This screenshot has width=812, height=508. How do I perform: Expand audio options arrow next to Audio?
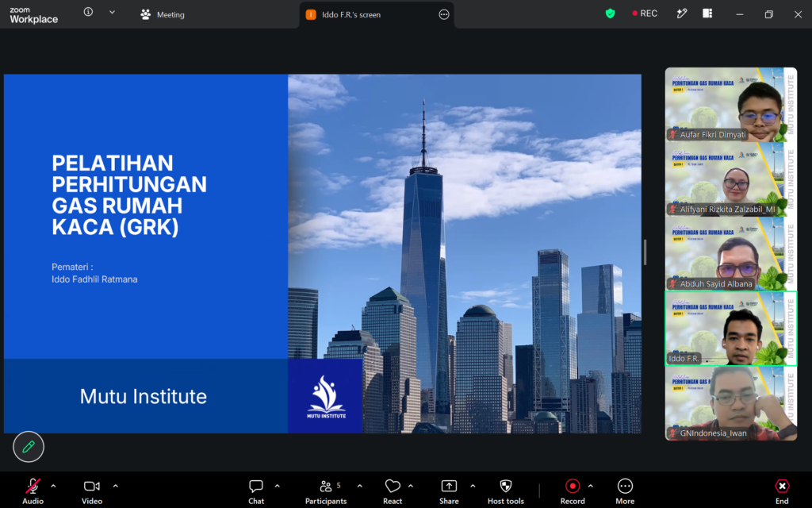pos(53,487)
